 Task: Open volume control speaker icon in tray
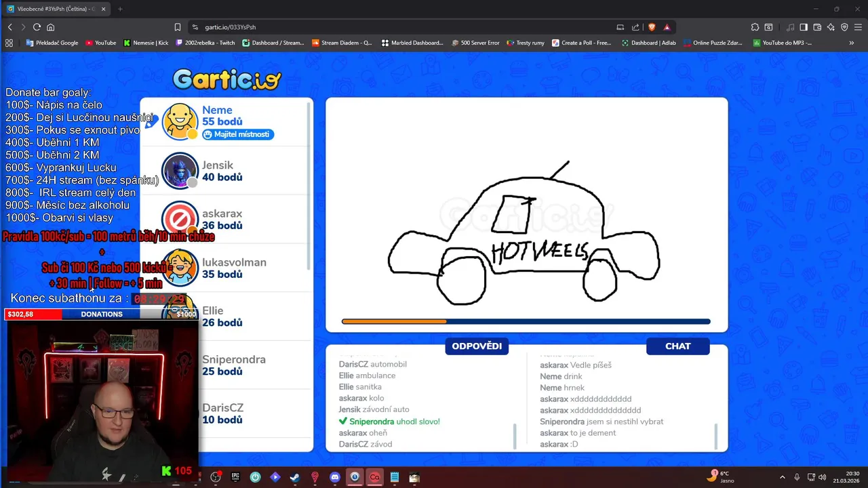pos(823,477)
